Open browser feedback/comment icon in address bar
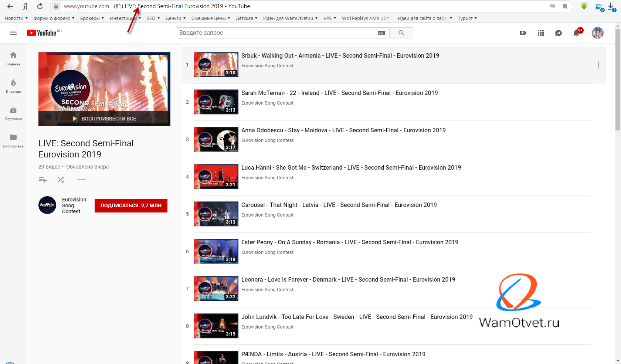This screenshot has width=621, height=364. click(x=553, y=6)
